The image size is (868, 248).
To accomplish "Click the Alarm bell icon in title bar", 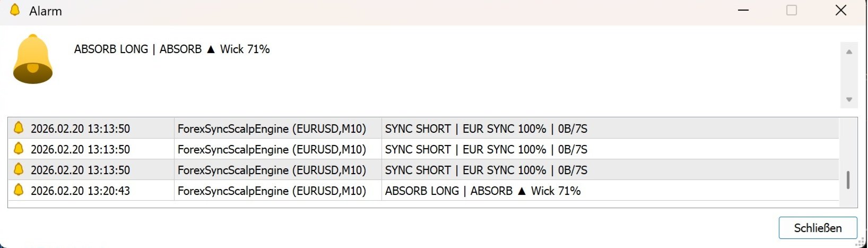I will click(x=15, y=10).
